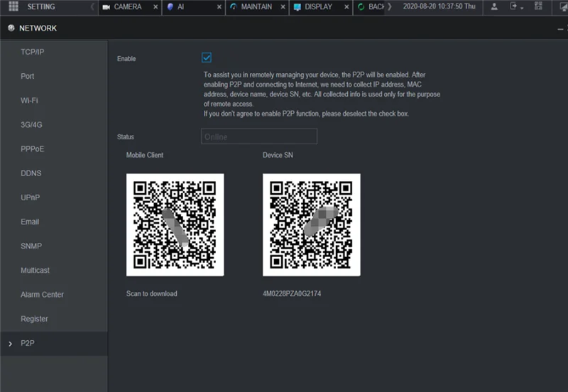Viewport: 568px width, 392px height.
Task: Open the QR code icon in top bar
Action: tap(538, 6)
